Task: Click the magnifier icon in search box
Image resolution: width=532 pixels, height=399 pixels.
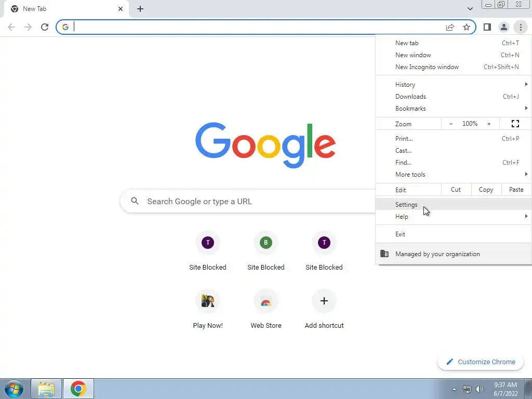Action: [135, 201]
